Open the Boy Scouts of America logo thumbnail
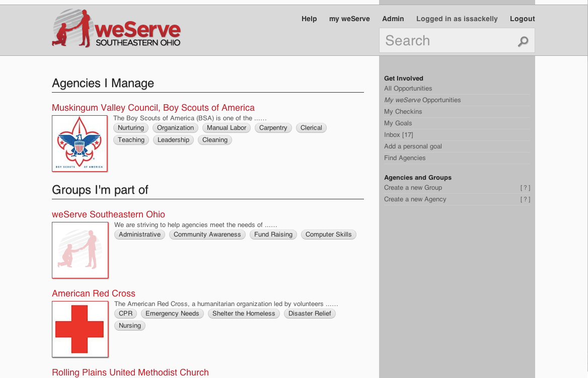Image resolution: width=588 pixels, height=378 pixels. pos(80,143)
